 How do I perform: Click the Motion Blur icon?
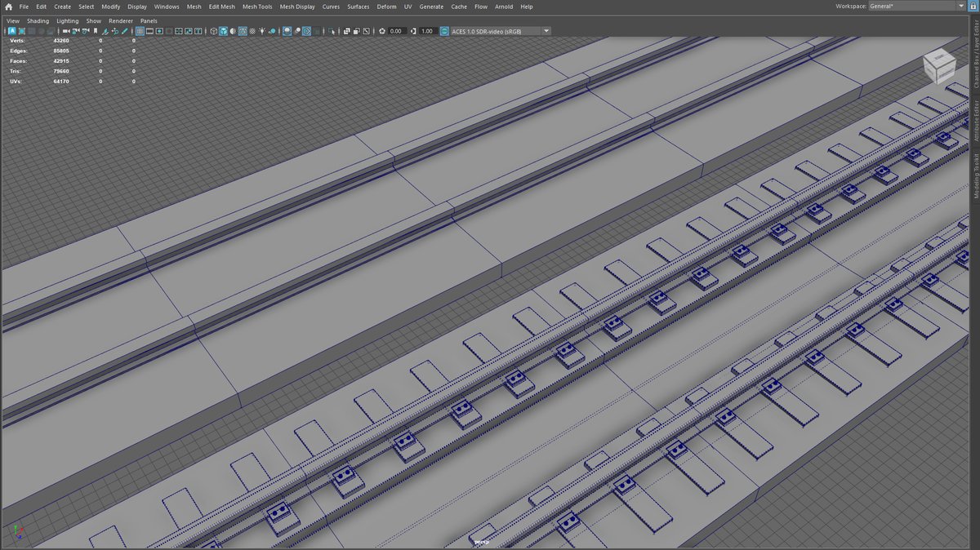click(297, 31)
